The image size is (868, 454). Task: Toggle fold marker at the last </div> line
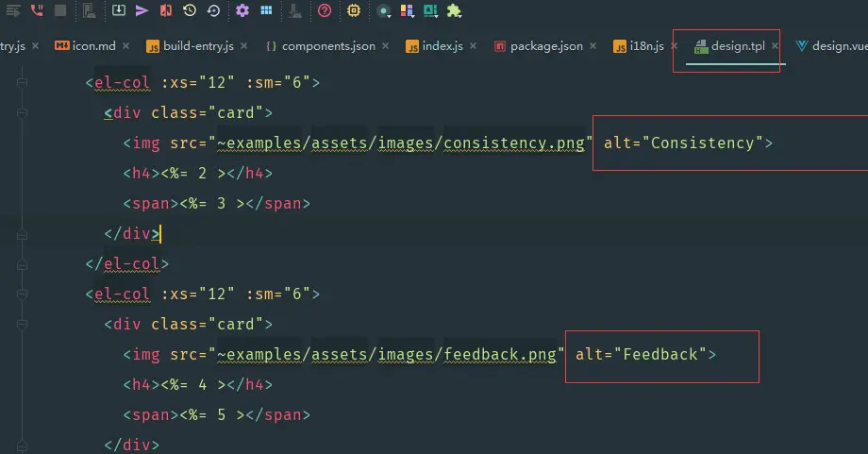22,446
